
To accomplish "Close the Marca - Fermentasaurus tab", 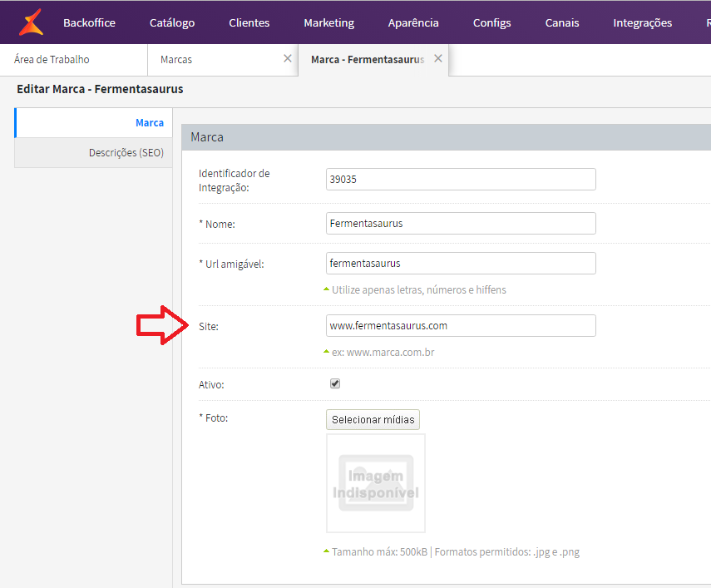I will (438, 58).
